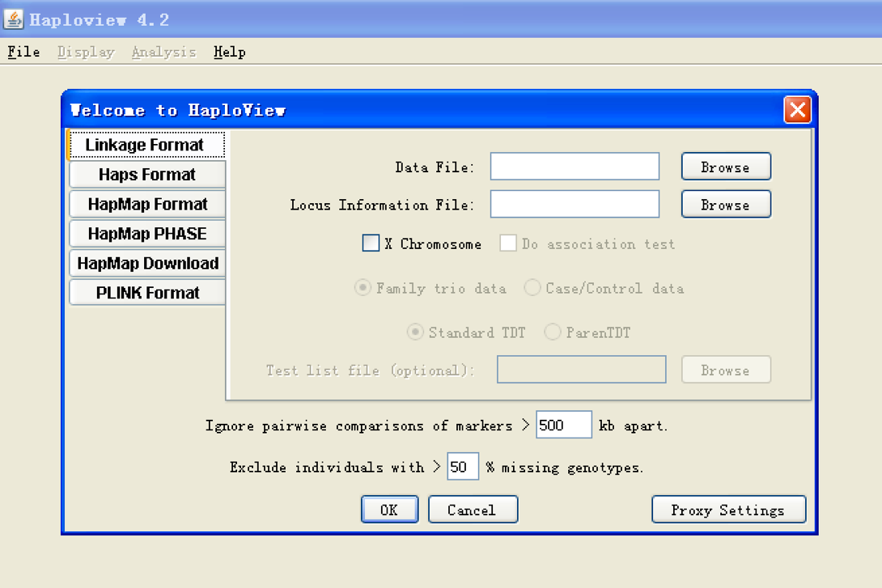The height and width of the screenshot is (588, 882).
Task: Focus the Data File input field
Action: point(575,167)
